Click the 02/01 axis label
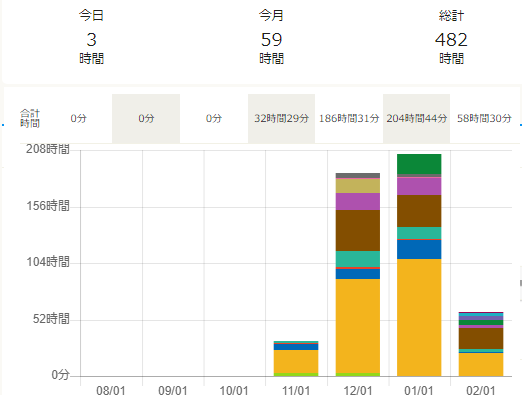Screen dimensions: 522x395 point(481,390)
